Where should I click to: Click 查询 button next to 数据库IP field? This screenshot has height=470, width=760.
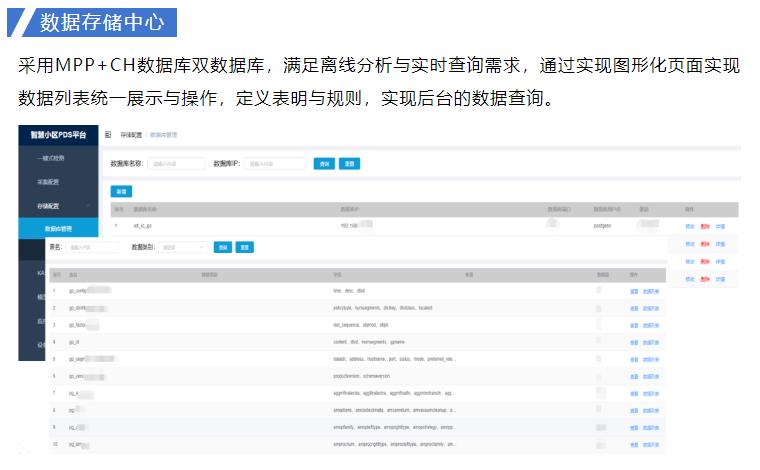coord(324,163)
